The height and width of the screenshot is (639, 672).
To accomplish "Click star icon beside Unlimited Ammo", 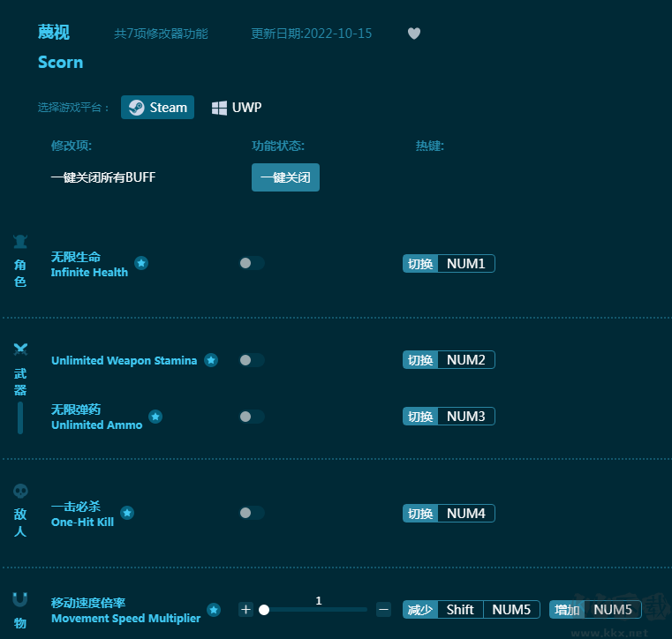I will 155,417.
